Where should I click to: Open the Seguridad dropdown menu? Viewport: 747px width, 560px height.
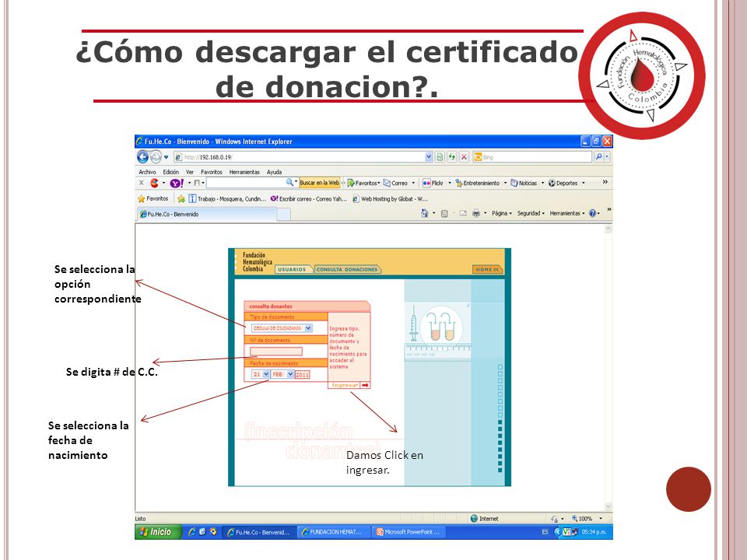531,213
